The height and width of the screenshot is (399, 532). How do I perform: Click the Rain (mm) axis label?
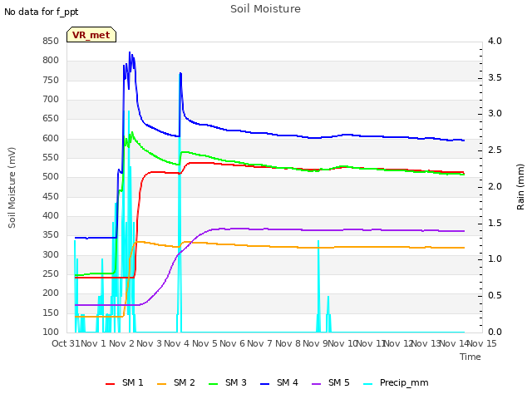point(520,187)
